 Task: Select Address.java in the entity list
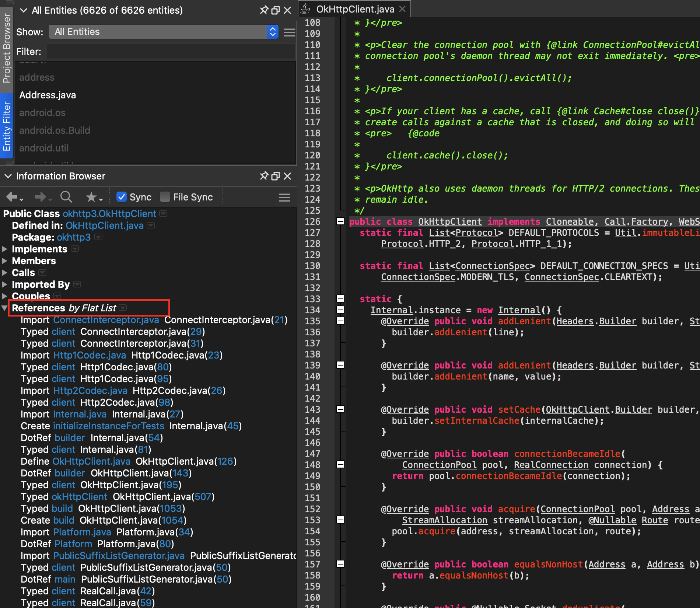[48, 95]
